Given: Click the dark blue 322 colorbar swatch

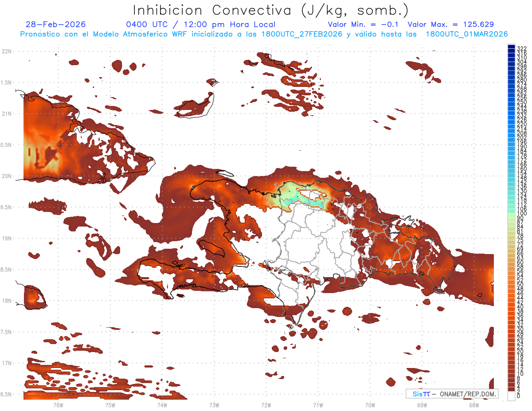Looking at the screenshot, I should pos(511,47).
